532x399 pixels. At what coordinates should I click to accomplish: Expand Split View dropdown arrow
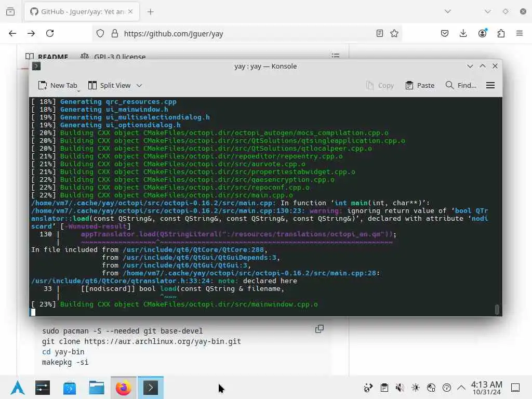(139, 86)
